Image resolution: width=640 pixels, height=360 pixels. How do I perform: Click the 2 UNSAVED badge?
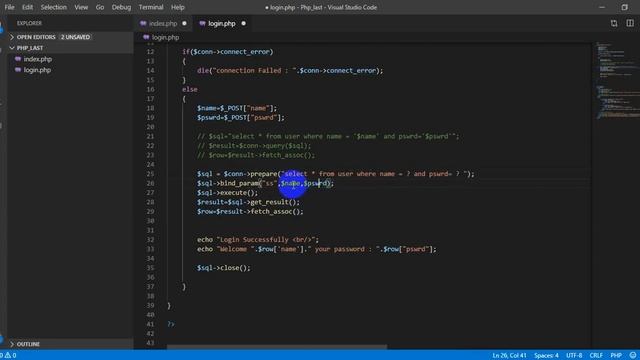click(x=76, y=37)
